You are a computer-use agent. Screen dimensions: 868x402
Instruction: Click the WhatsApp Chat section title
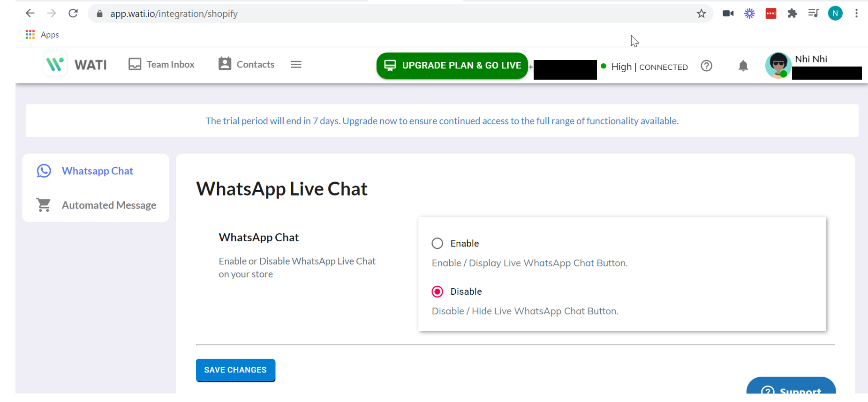[258, 238]
